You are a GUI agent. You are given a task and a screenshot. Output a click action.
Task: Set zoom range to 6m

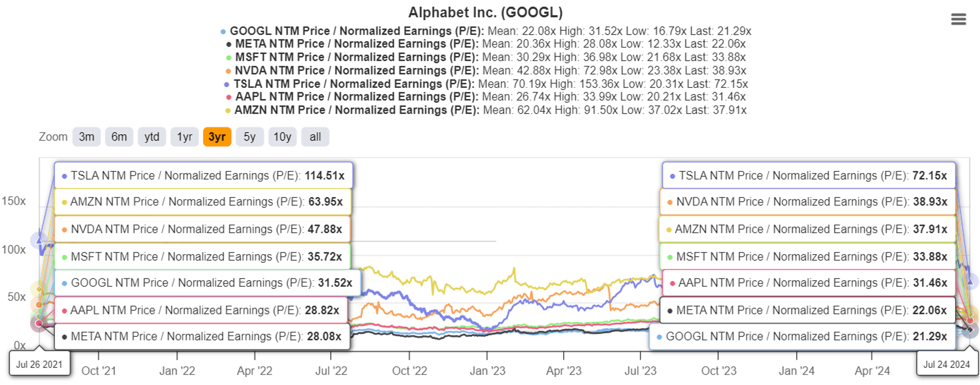coord(119,137)
